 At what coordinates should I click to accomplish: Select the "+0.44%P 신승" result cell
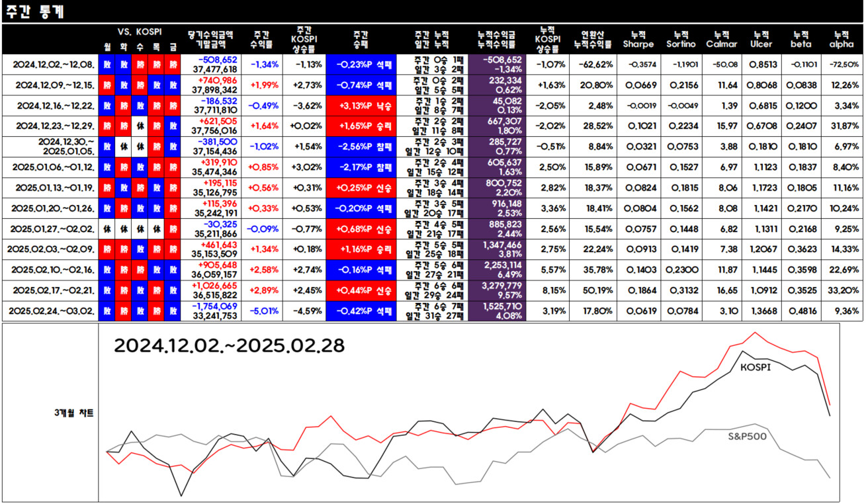361,290
